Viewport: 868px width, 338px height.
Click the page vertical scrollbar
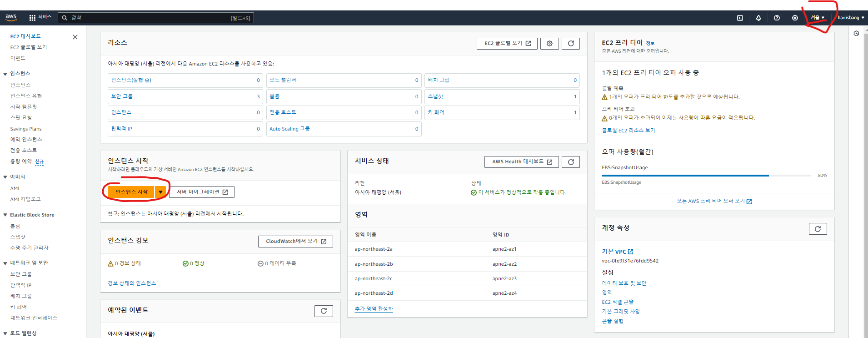click(865, 182)
